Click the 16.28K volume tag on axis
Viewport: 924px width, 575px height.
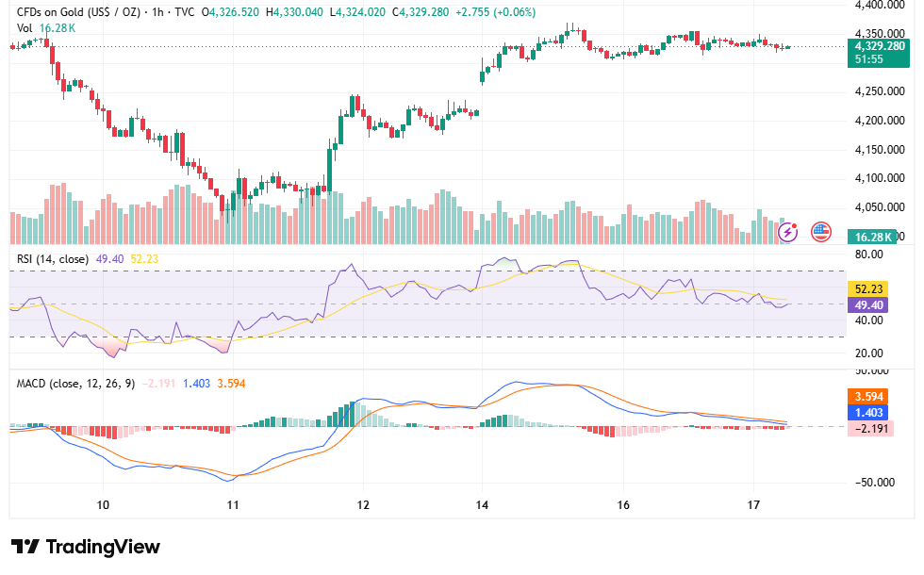(x=872, y=237)
